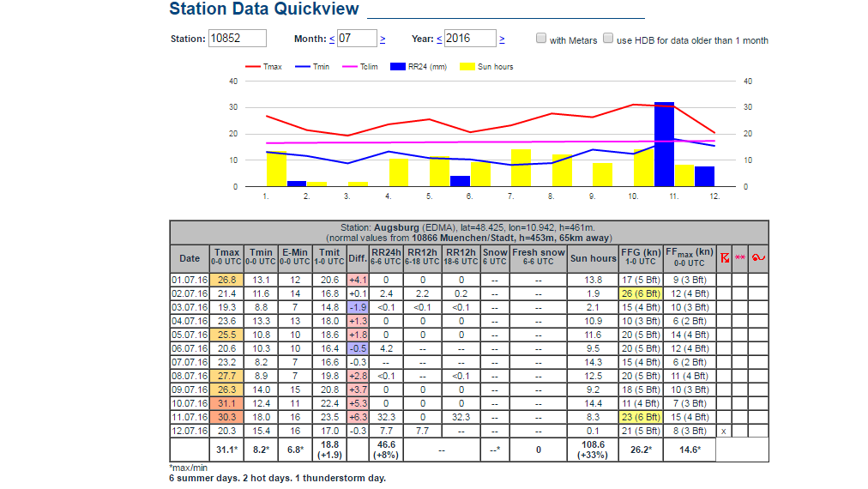Step back one year using '<' link
This screenshot has width=868, height=489.
point(439,39)
